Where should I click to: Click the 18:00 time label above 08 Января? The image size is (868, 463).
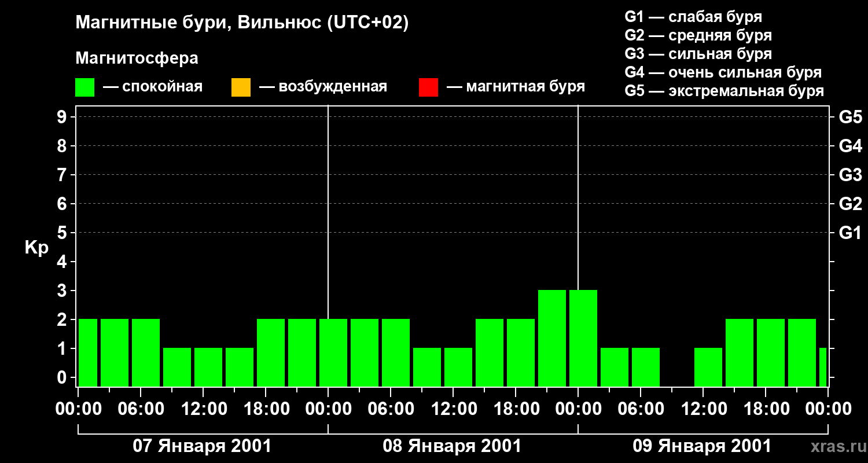(x=516, y=409)
